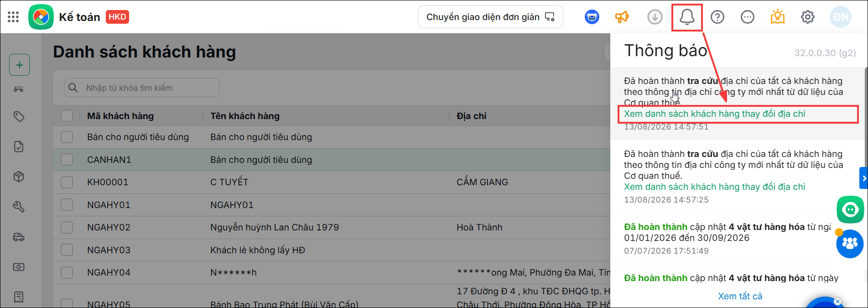The width and height of the screenshot is (868, 308).
Task: Click the megaphone announcements icon
Action: click(x=622, y=17)
